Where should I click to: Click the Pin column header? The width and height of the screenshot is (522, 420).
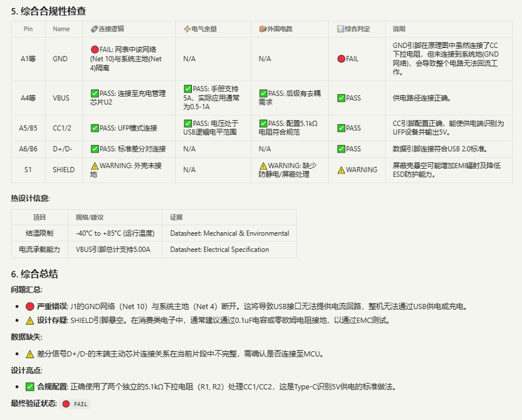(28, 29)
